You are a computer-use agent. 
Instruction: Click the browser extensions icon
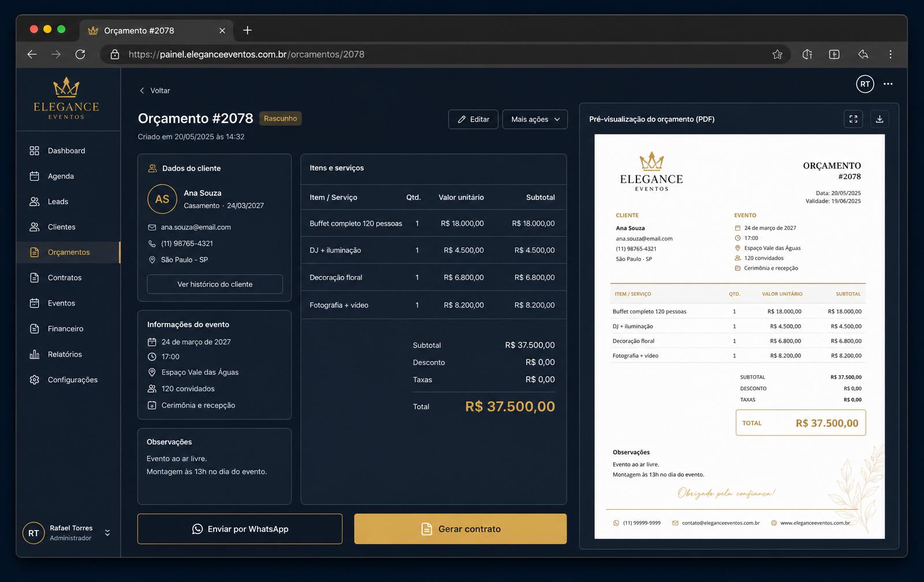click(807, 54)
